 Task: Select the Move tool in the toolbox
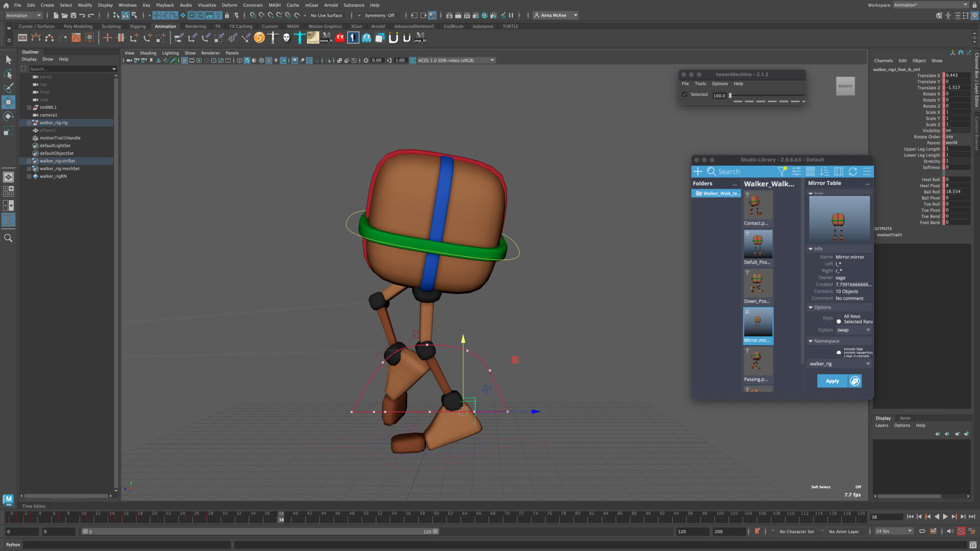[8, 102]
